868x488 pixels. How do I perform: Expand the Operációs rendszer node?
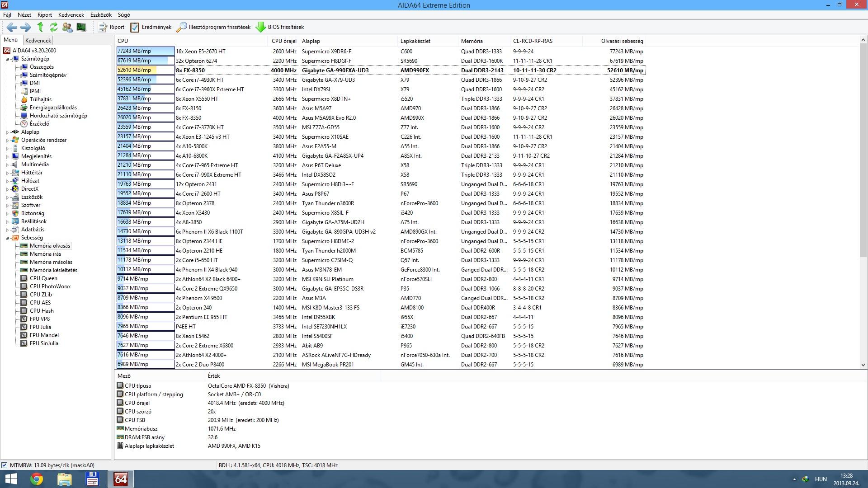coord(7,141)
